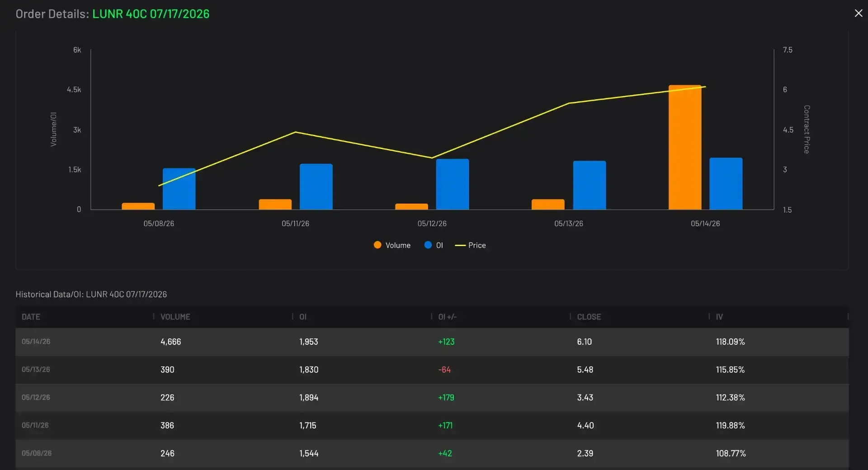This screenshot has width=868, height=470.
Task: Click the OI change +179
Action: pos(446,398)
